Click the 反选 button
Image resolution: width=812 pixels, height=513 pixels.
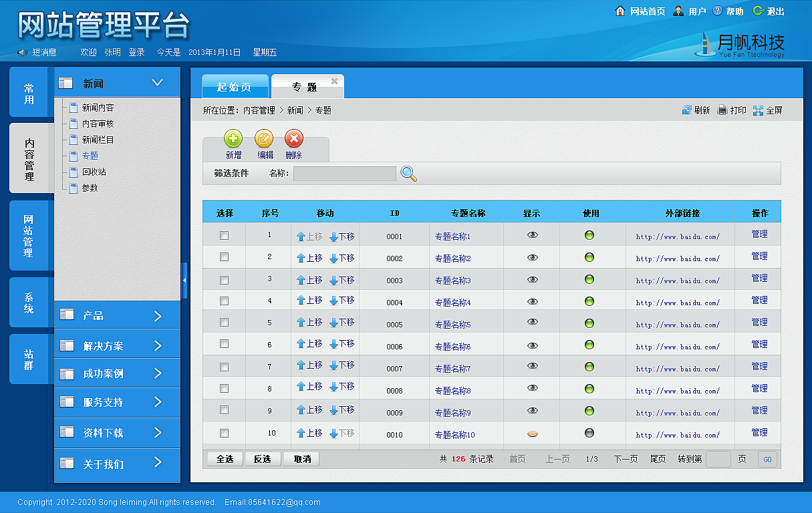tap(263, 459)
